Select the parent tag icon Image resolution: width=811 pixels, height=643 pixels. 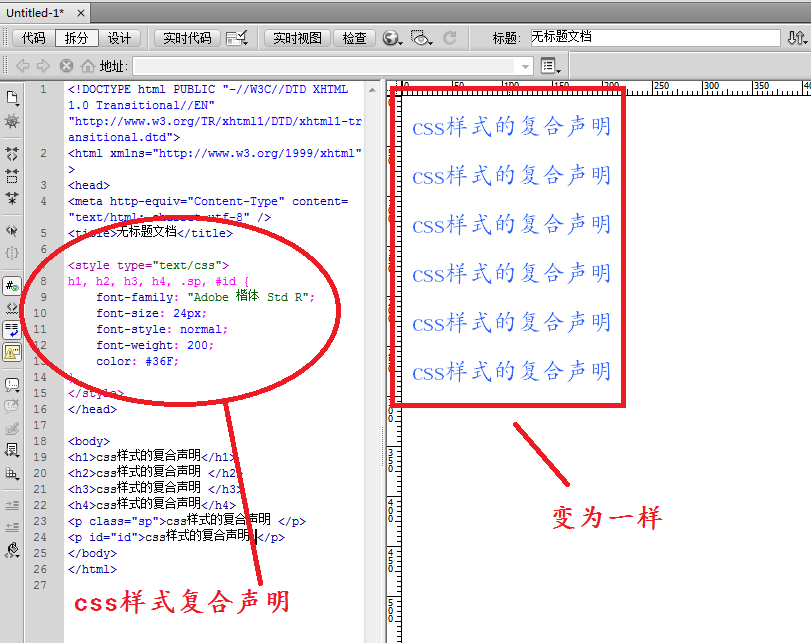click(12, 230)
